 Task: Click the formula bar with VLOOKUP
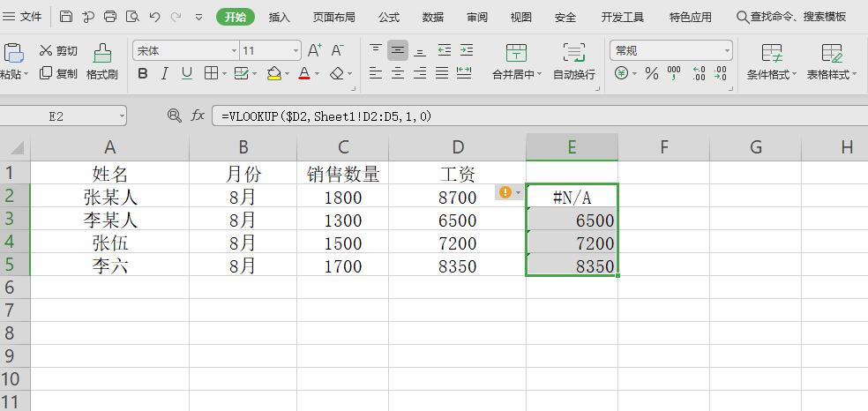(540, 116)
